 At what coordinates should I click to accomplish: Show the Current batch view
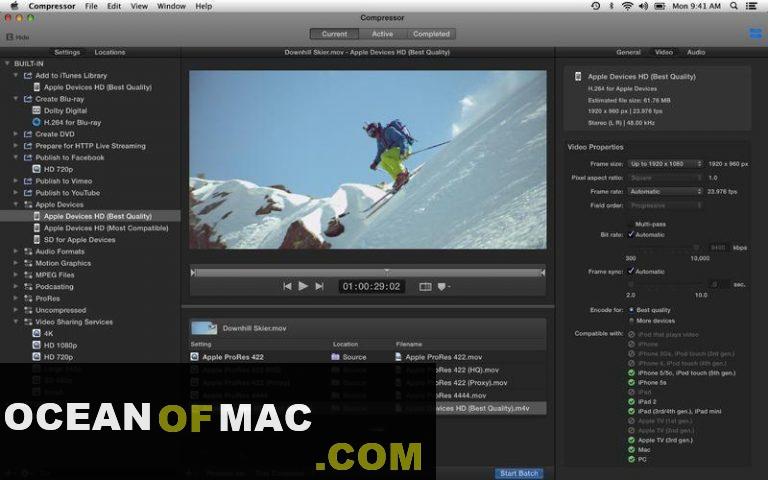pos(335,34)
